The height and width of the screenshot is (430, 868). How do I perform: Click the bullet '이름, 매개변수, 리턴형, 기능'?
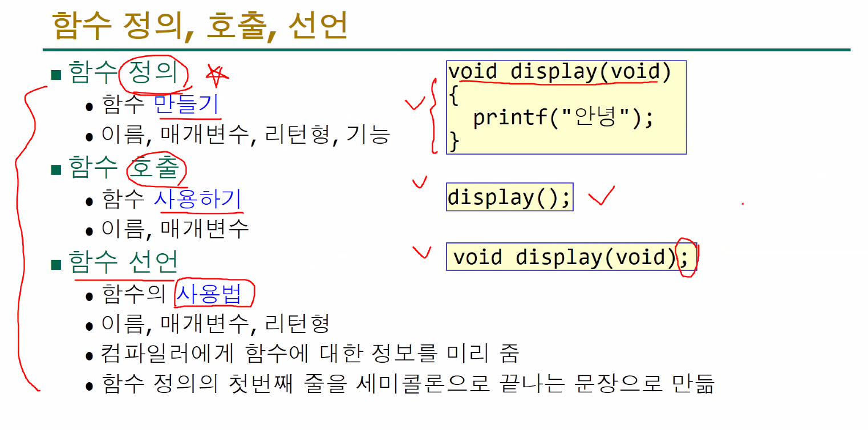click(246, 135)
